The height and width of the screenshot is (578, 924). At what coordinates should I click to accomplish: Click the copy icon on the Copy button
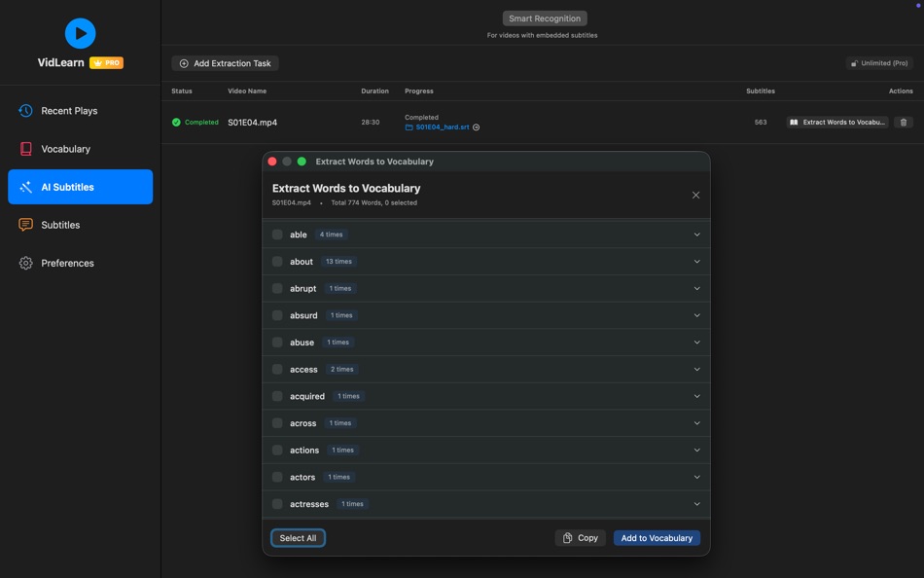click(x=566, y=537)
